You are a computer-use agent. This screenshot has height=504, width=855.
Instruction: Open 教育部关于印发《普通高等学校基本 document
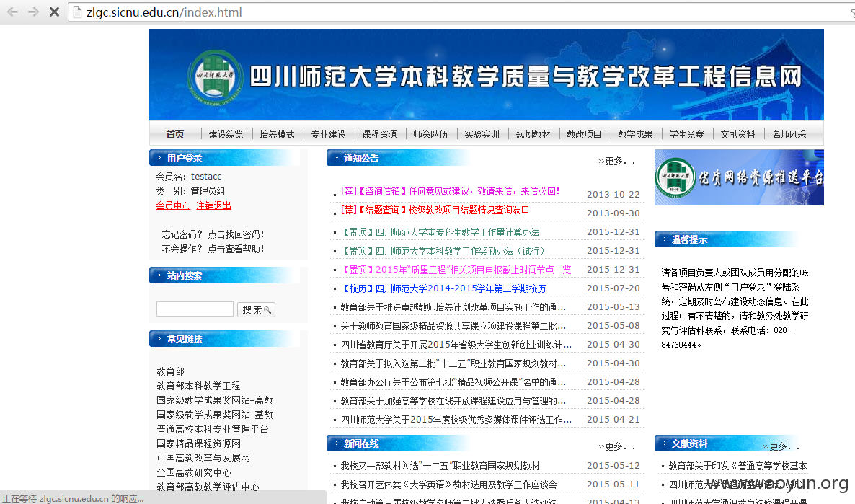(x=737, y=466)
